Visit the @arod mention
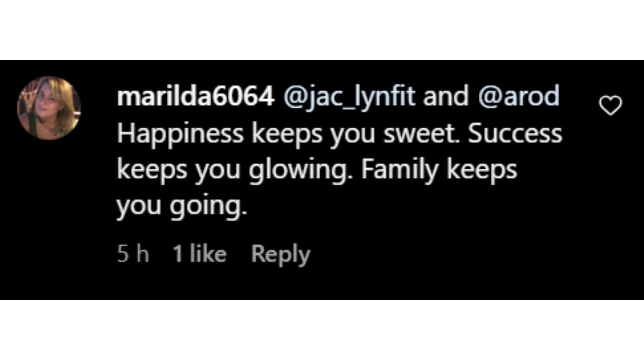The image size is (644, 362). [519, 97]
